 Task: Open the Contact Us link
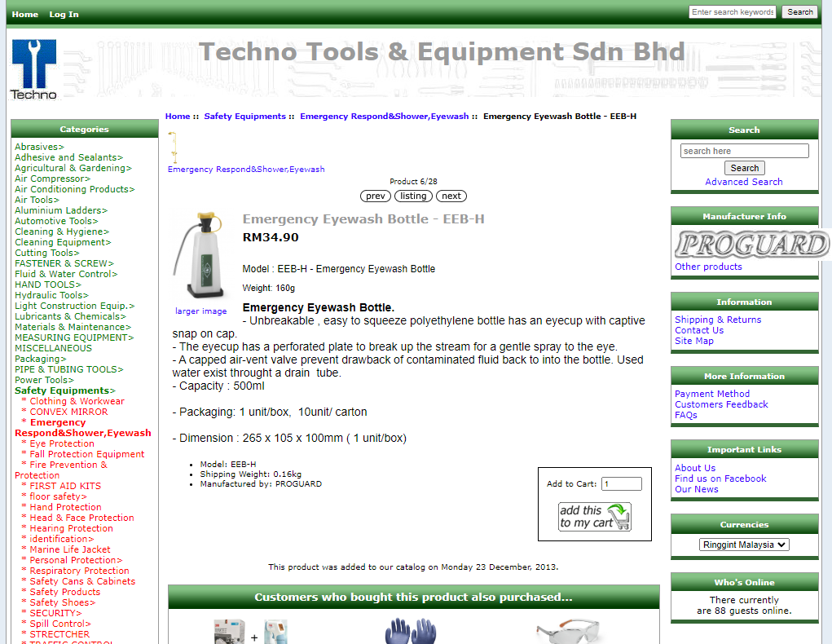(x=699, y=330)
